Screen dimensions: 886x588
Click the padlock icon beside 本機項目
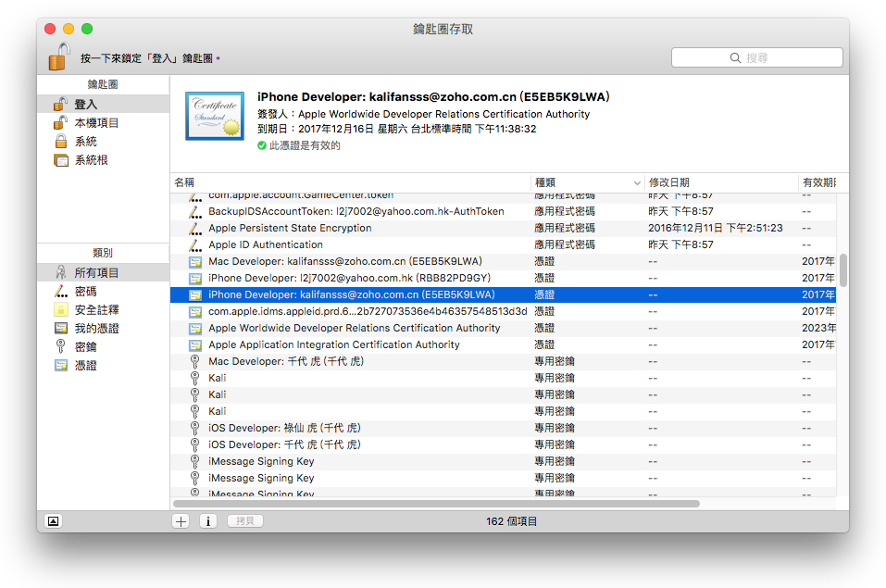coord(60,122)
